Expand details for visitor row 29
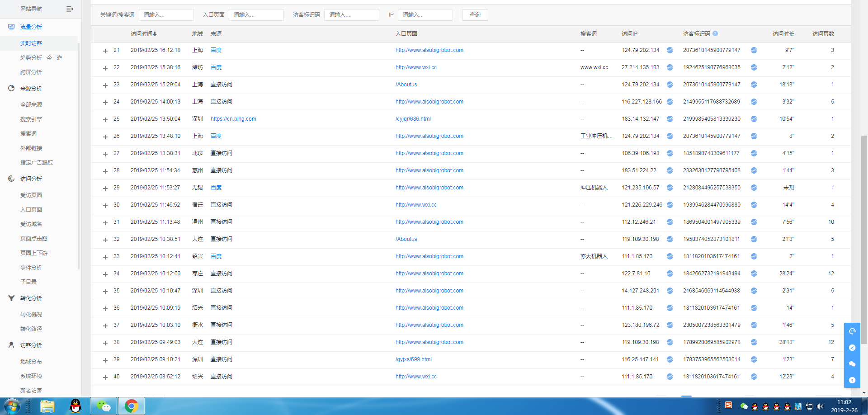 (105, 188)
